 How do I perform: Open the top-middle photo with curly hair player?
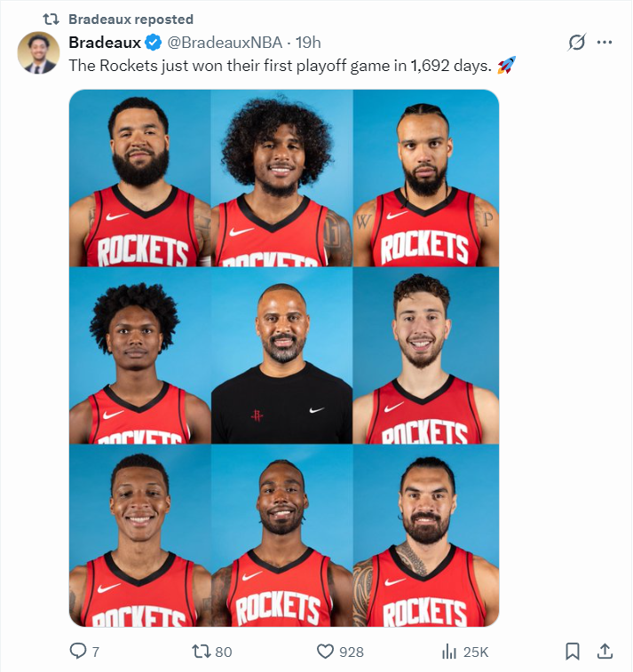[282, 178]
